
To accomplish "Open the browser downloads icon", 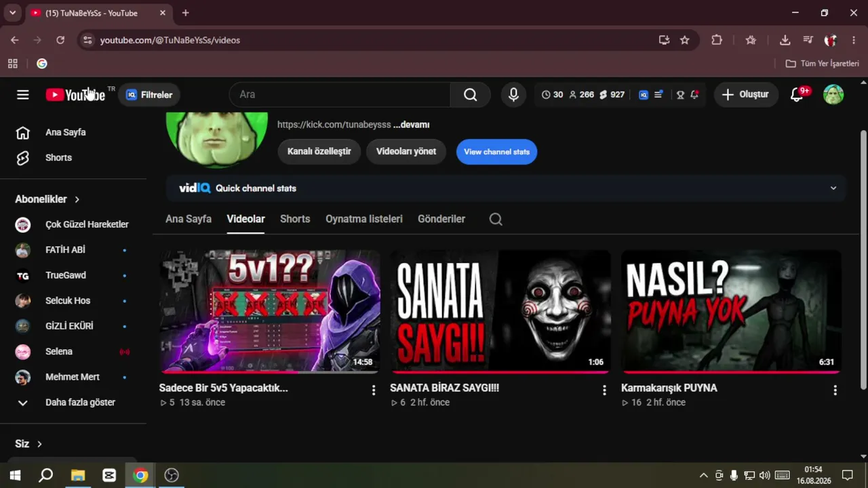I will pyautogui.click(x=785, y=40).
